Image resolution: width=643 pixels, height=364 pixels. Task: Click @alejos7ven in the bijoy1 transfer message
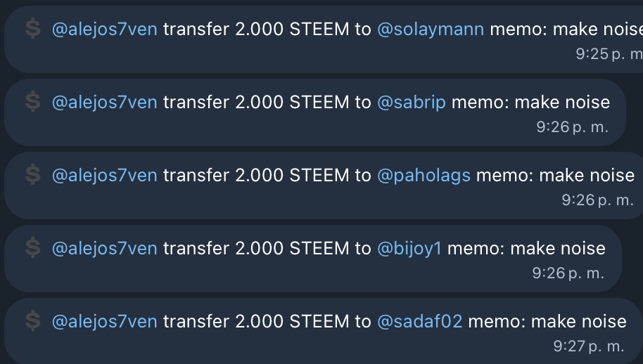(105, 249)
